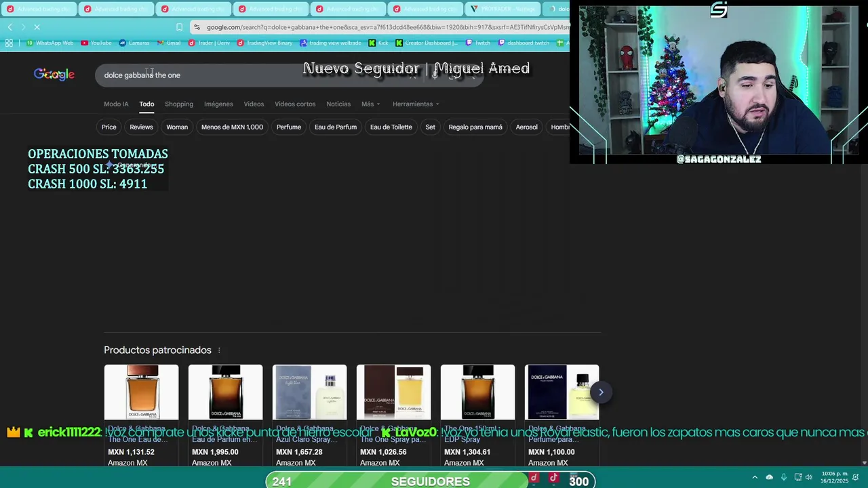Open WhatsApp Web bookmark

coord(50,43)
